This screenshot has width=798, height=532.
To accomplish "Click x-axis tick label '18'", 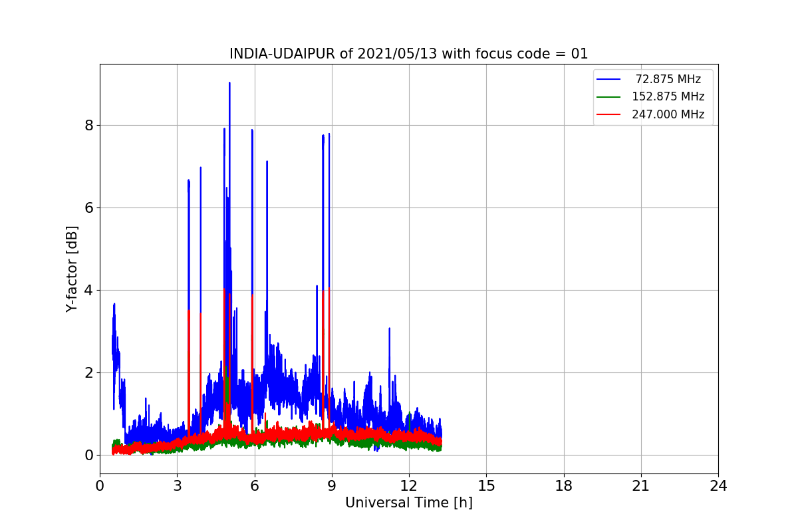I will pyautogui.click(x=564, y=486).
